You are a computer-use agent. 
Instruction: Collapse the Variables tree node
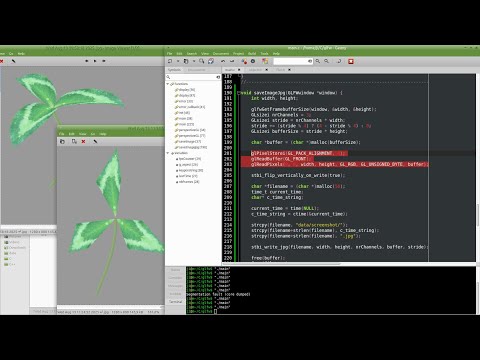point(168,153)
